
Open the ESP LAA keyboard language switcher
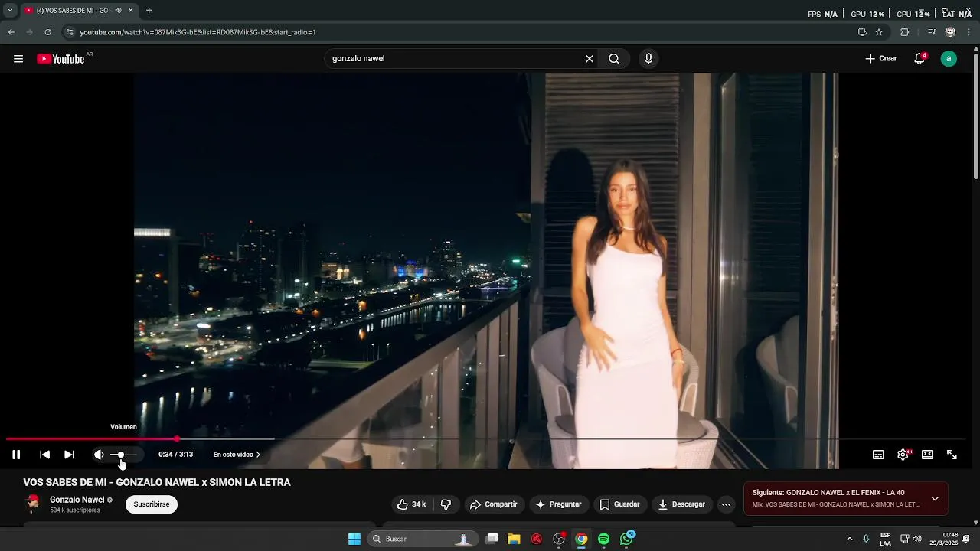pos(885,539)
